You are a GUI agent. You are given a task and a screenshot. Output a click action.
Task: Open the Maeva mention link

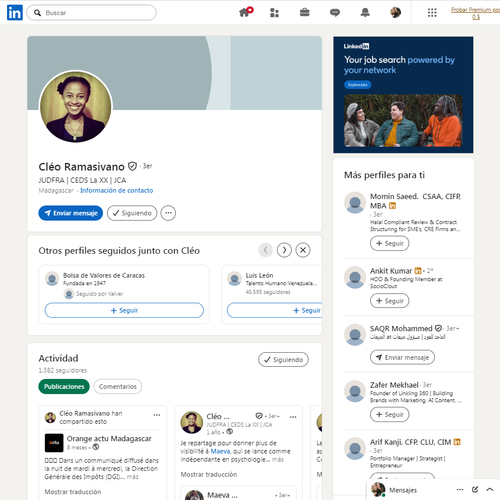(220, 451)
